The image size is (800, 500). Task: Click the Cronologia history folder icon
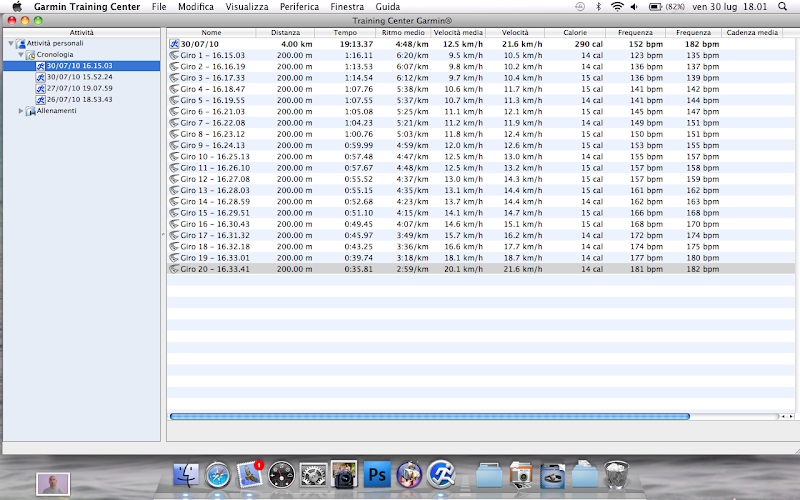pyautogui.click(x=31, y=55)
